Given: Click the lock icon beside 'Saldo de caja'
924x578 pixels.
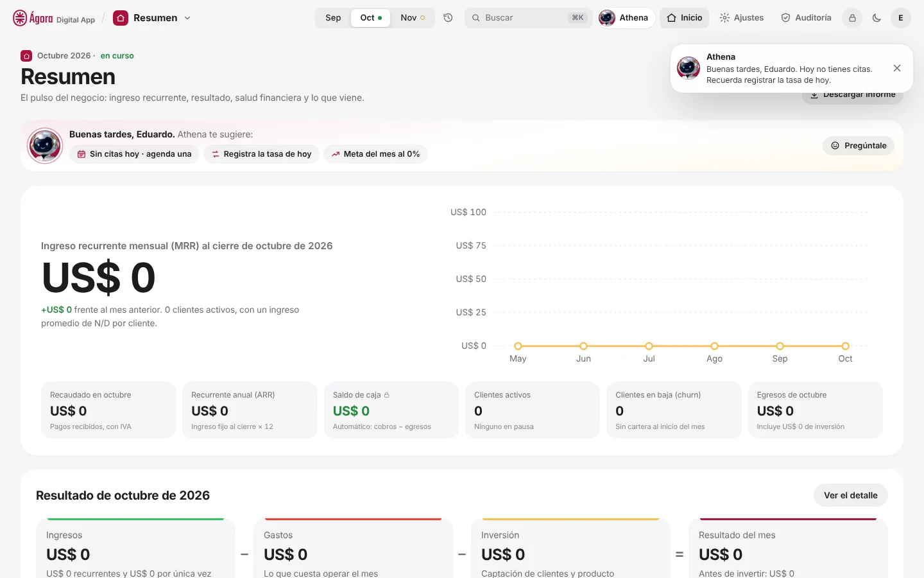Looking at the screenshot, I should pyautogui.click(x=386, y=395).
